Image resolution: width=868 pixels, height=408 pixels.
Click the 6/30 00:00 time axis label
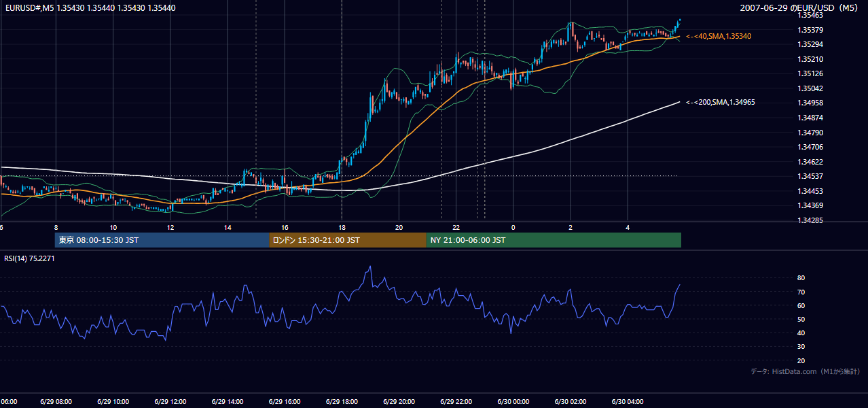(x=513, y=402)
